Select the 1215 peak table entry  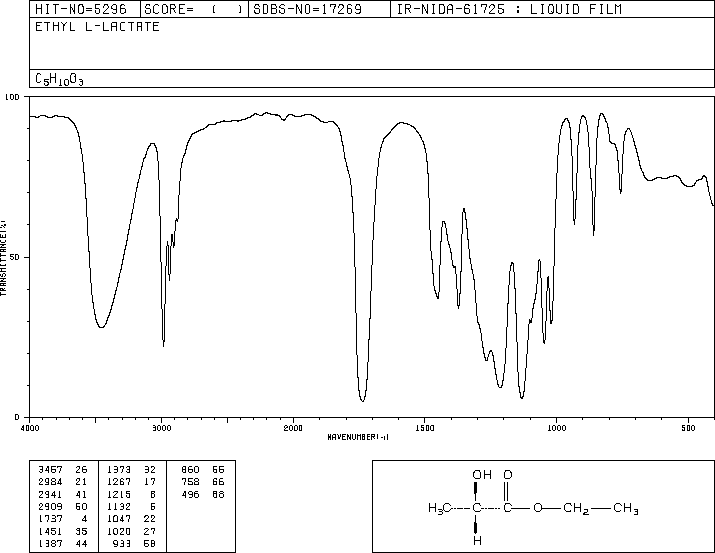pos(132,494)
